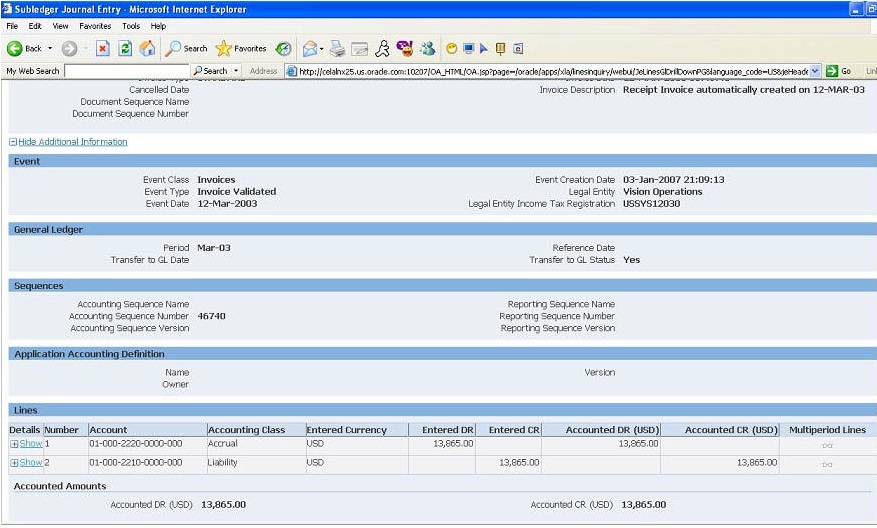
Task: Click the yellow book toolbar icon
Action: [501, 49]
